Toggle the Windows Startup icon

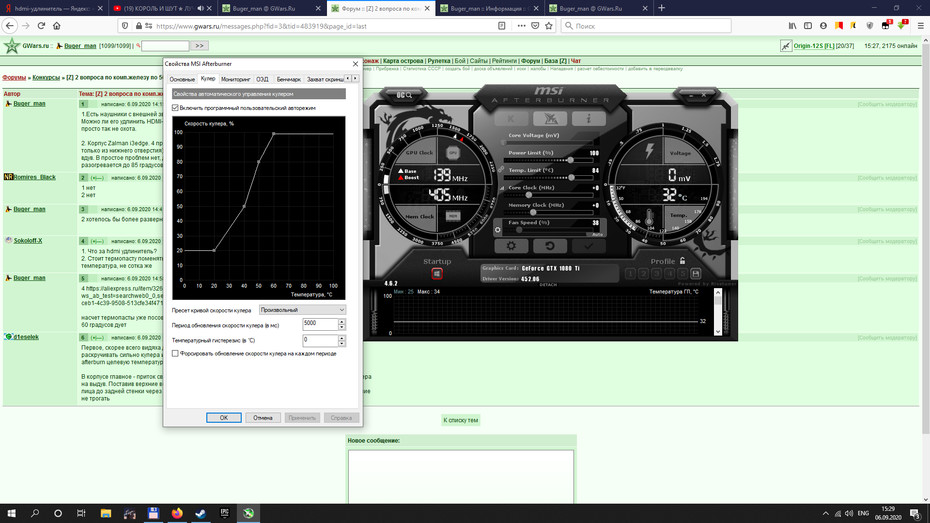(437, 274)
